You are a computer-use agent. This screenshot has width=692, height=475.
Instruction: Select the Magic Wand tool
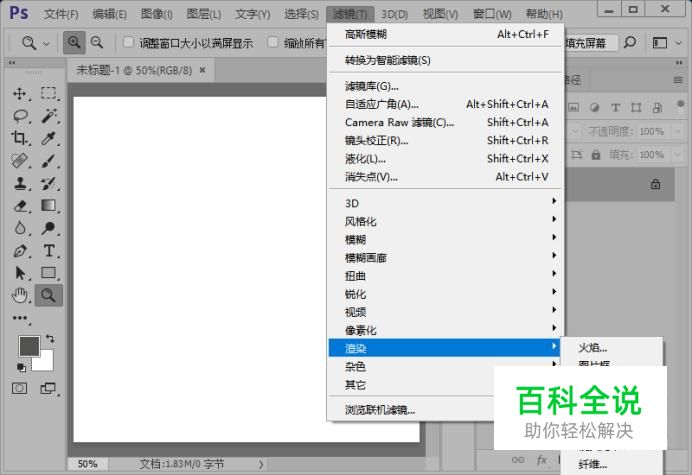pos(49,116)
